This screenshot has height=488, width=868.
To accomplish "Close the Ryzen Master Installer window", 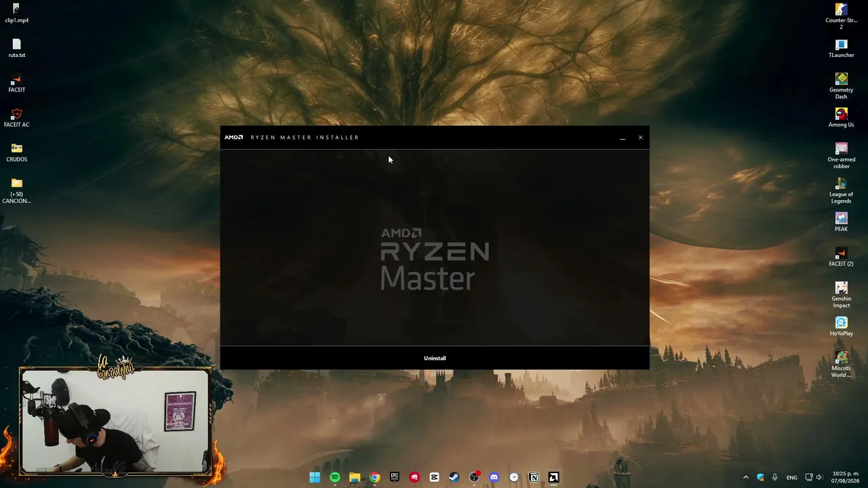I will (640, 138).
